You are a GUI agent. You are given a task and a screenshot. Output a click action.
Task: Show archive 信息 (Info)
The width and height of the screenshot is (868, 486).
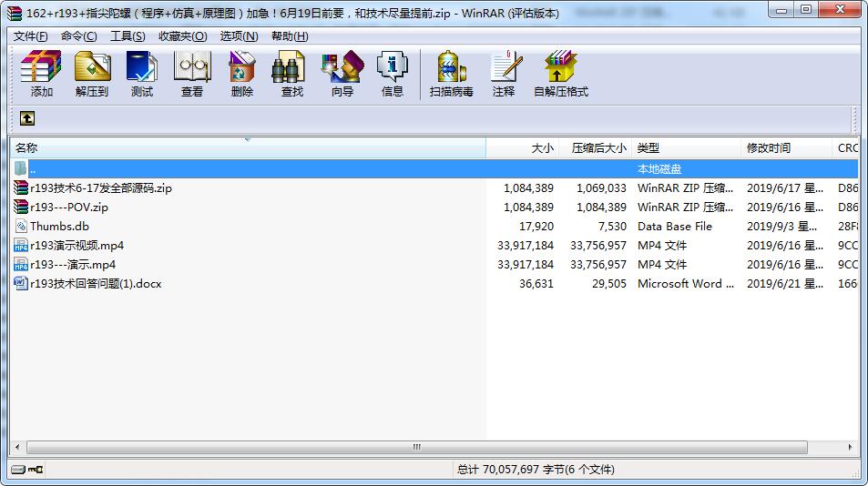392,74
